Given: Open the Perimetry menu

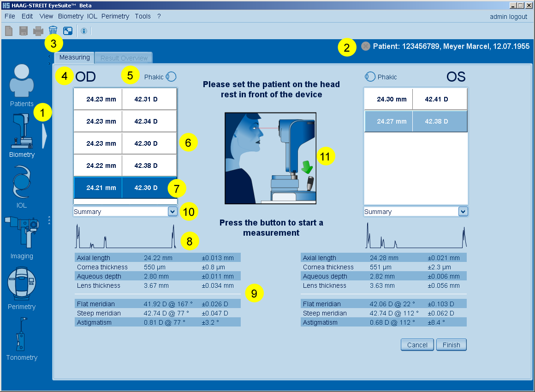Looking at the screenshot, I should click(115, 16).
